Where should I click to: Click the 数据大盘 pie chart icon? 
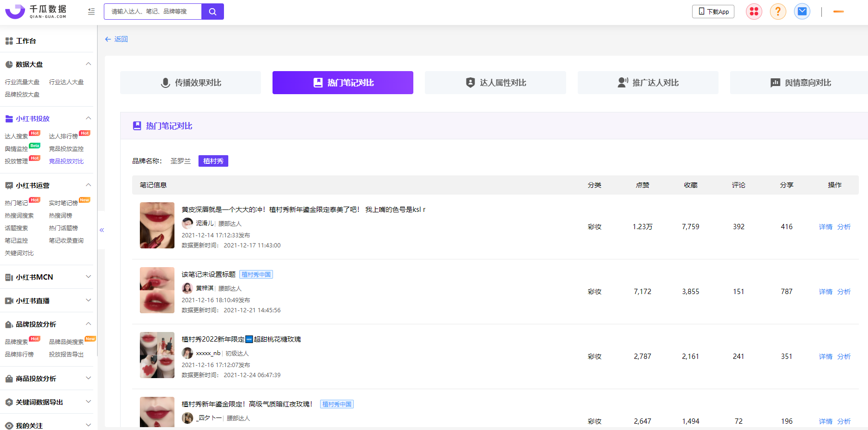(9, 64)
